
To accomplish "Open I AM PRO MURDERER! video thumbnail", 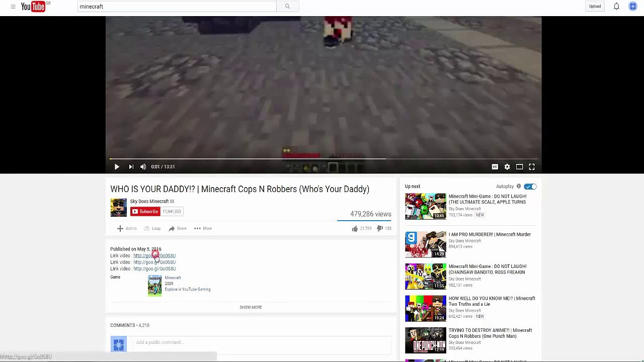I will (x=426, y=244).
